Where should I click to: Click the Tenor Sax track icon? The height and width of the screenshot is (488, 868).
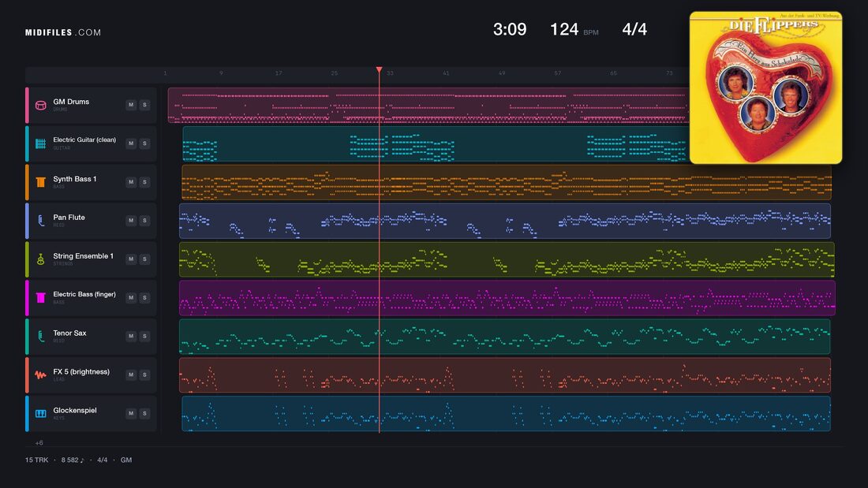[x=40, y=336]
